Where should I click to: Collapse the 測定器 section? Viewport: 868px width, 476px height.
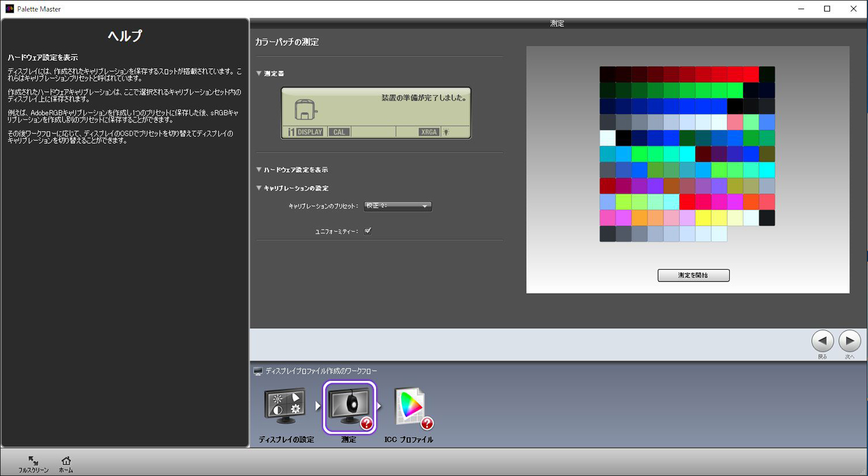tap(259, 74)
